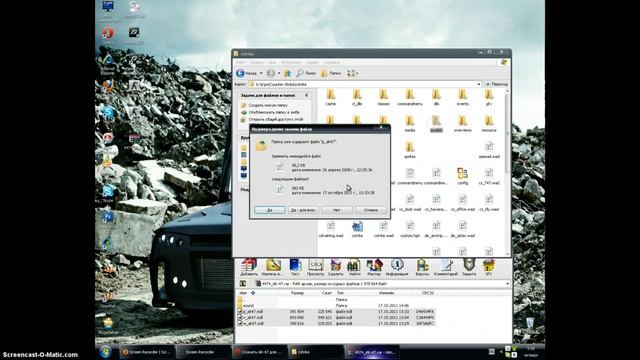Switch to WinRAR archive taskbar button
This screenshot has width=640, height=360.
(x=372, y=352)
